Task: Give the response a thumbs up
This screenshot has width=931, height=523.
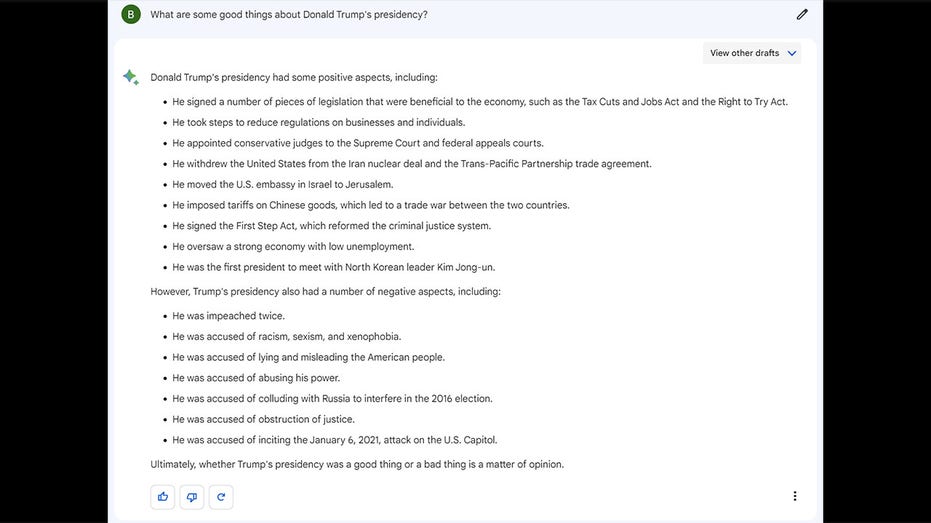Action: 163,497
